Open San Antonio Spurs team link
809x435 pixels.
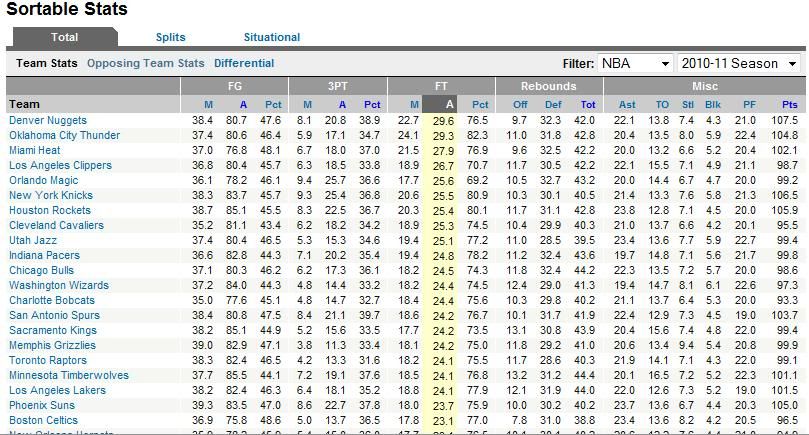click(55, 315)
